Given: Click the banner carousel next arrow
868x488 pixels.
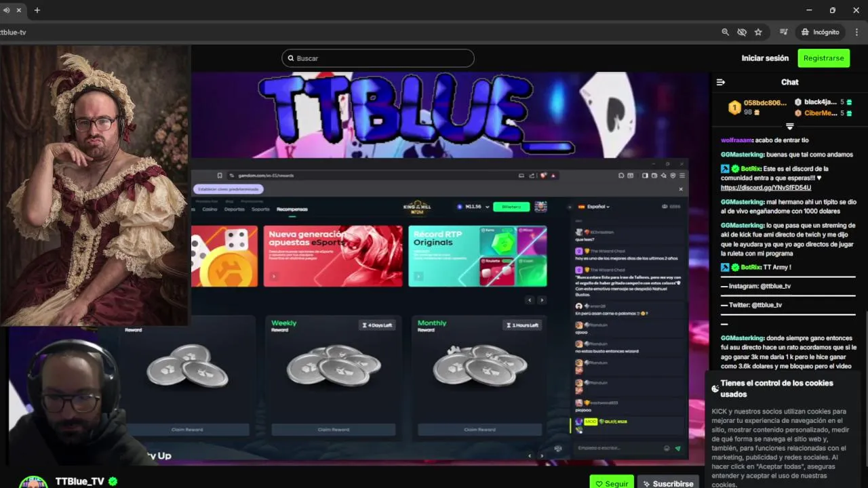Looking at the screenshot, I should click(x=541, y=300).
